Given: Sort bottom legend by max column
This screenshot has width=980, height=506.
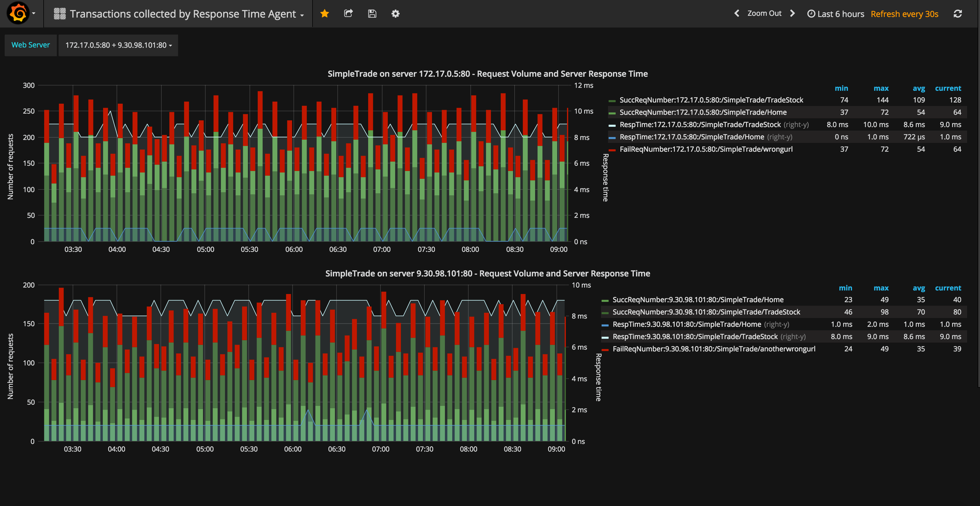Looking at the screenshot, I should (881, 288).
